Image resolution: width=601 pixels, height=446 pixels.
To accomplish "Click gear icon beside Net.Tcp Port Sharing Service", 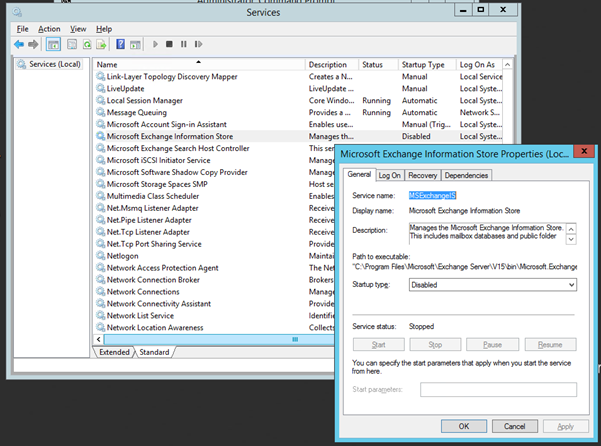I will coord(100,244).
